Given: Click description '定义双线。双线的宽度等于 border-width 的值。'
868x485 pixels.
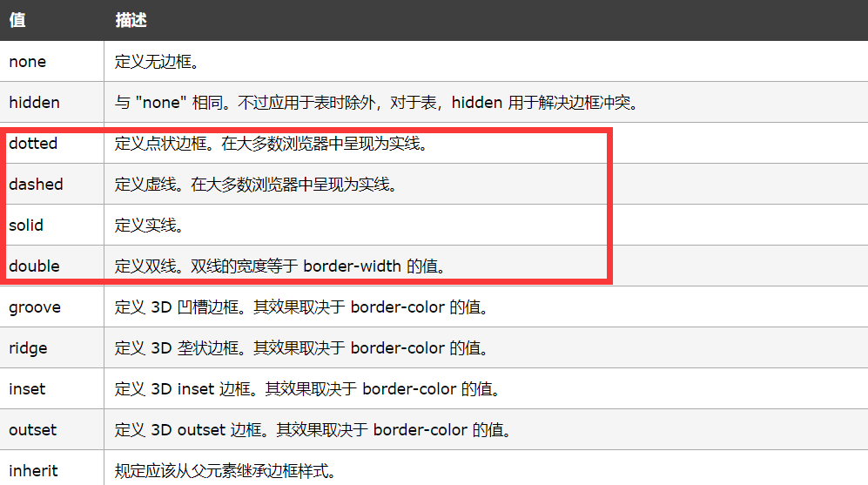Looking at the screenshot, I should (280, 266).
